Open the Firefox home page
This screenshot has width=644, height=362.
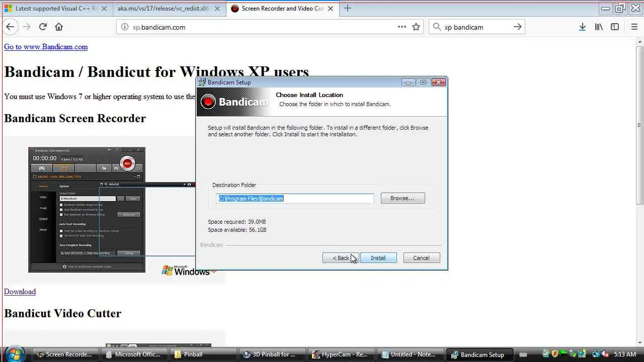[59, 27]
